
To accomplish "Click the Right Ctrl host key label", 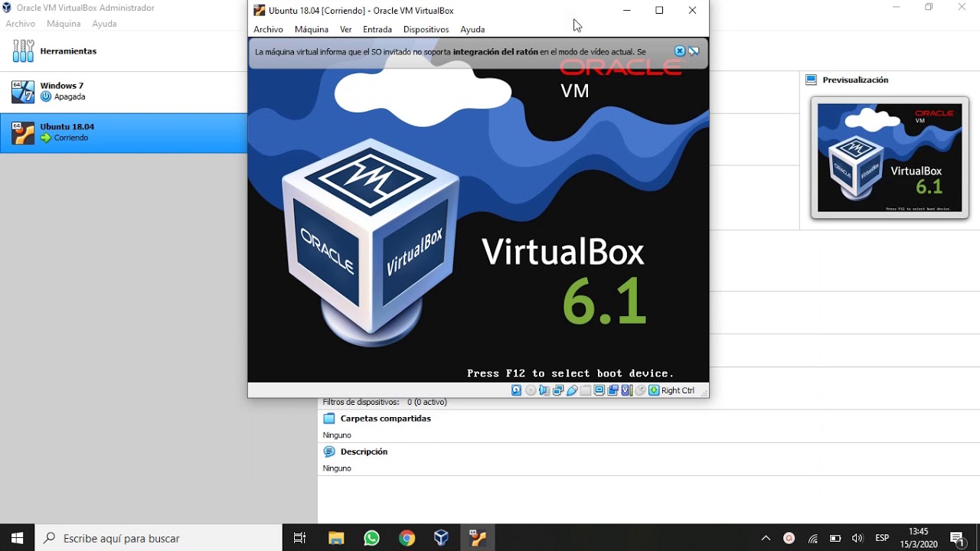I will tap(678, 390).
